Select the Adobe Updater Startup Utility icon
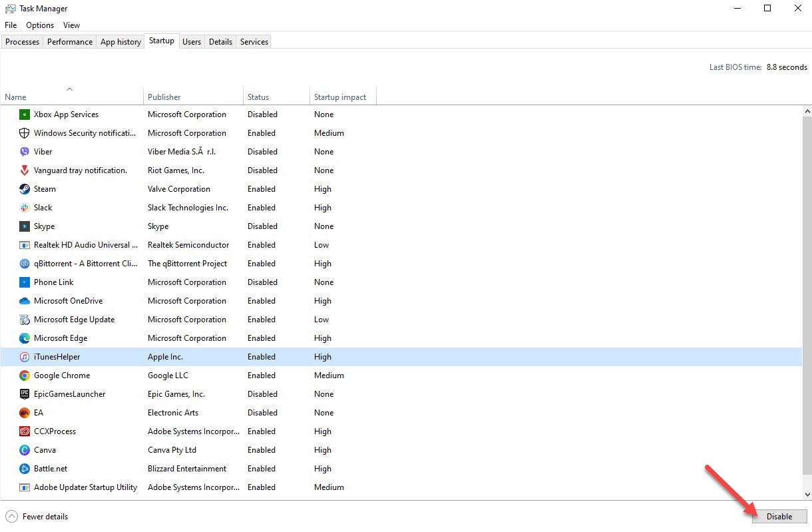 click(x=25, y=487)
